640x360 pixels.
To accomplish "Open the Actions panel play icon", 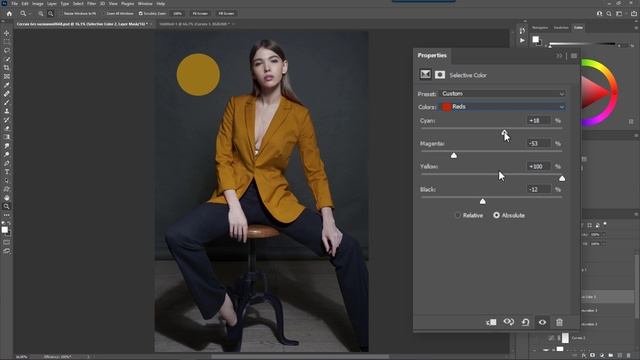I will [522, 40].
